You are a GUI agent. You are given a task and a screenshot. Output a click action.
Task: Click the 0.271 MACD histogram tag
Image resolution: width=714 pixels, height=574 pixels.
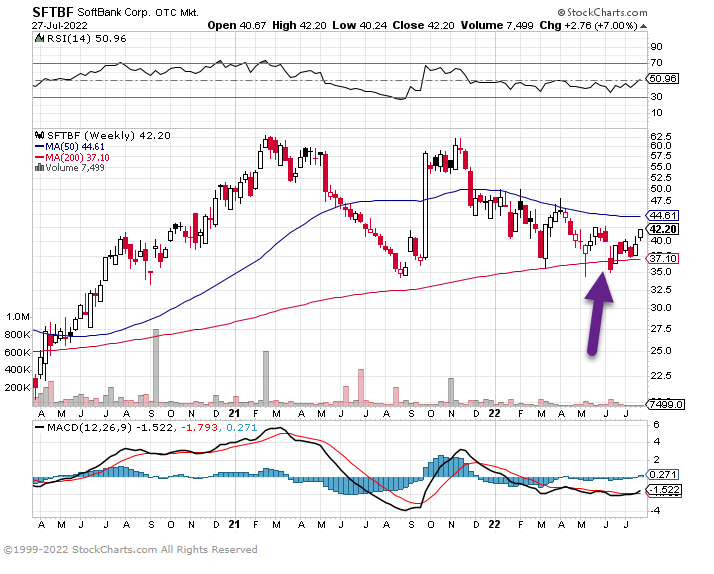[x=663, y=475]
